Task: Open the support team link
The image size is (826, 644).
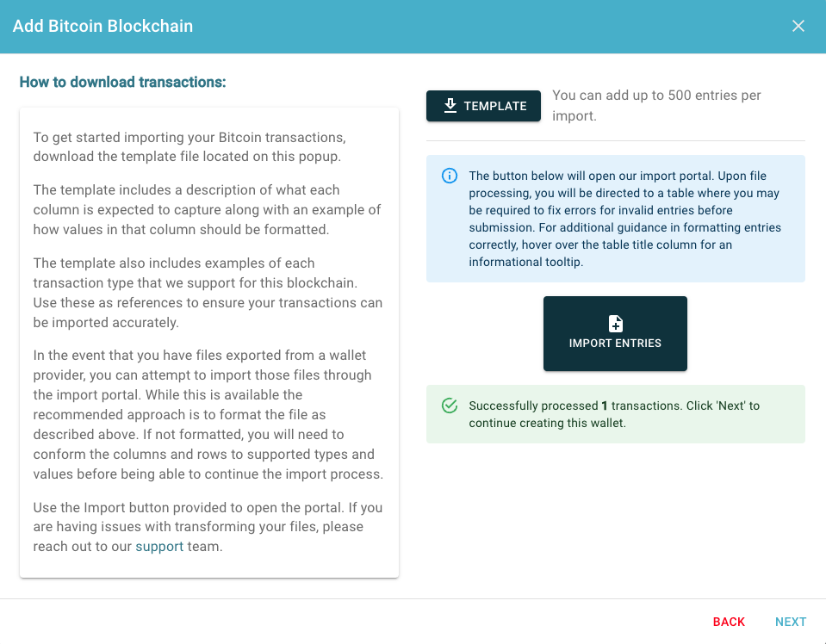Action: click(x=159, y=547)
